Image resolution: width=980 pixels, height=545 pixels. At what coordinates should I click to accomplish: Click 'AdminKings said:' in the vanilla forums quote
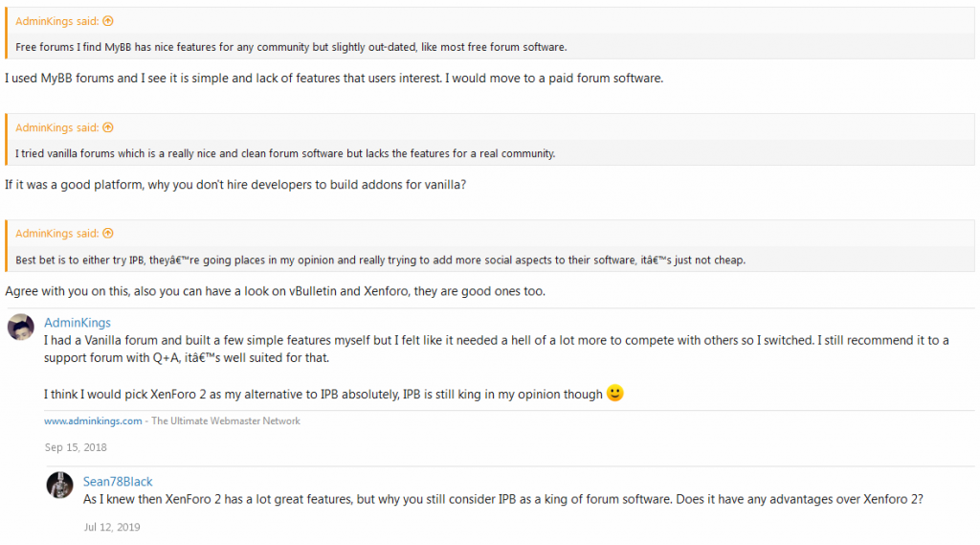click(x=56, y=127)
